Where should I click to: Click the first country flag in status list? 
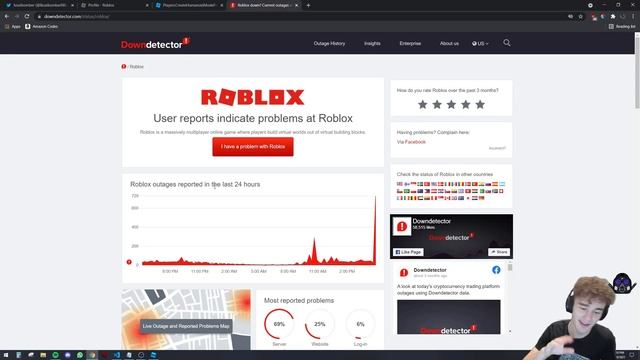[400, 184]
